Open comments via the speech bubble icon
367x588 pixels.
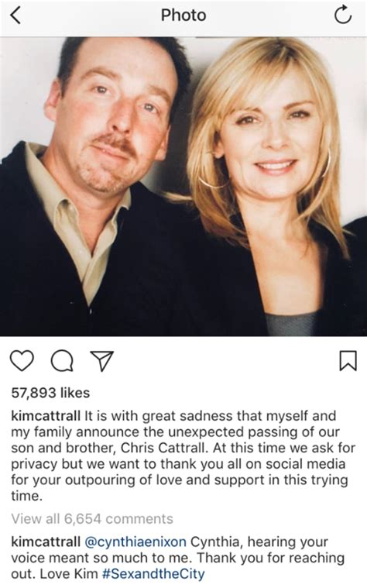click(62, 361)
